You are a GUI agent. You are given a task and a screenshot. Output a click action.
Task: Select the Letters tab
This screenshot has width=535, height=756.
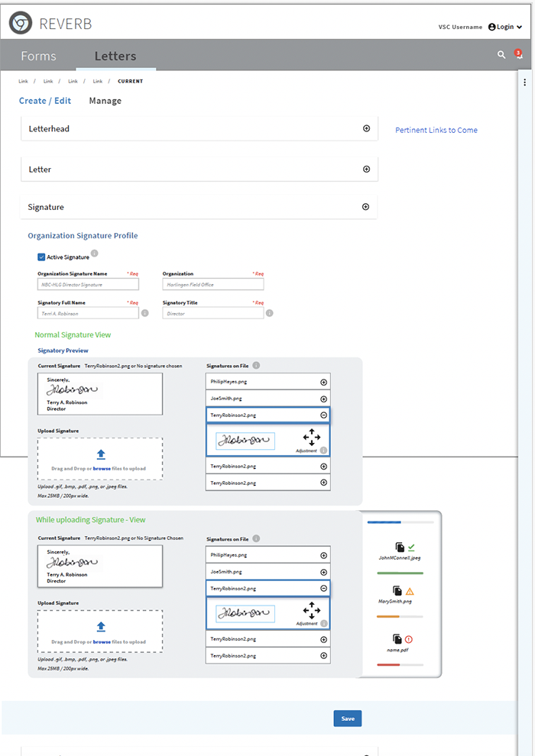115,56
